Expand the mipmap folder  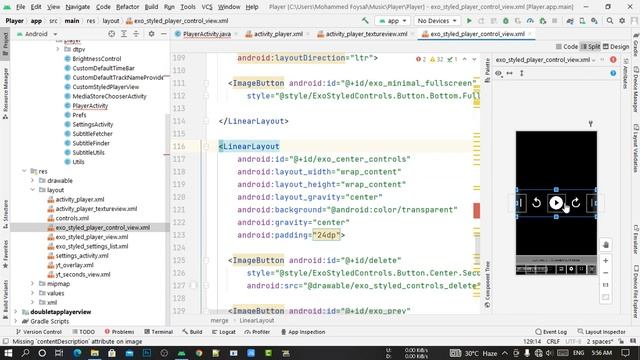click(33, 284)
